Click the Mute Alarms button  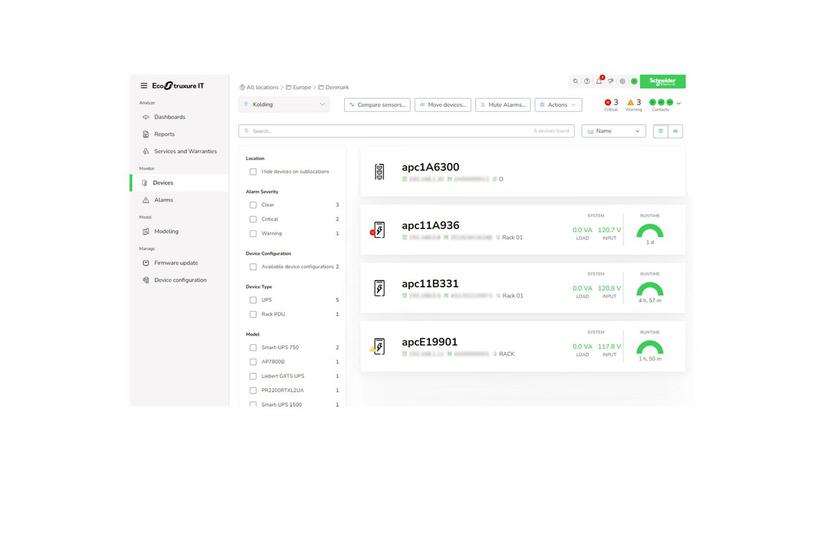click(503, 105)
